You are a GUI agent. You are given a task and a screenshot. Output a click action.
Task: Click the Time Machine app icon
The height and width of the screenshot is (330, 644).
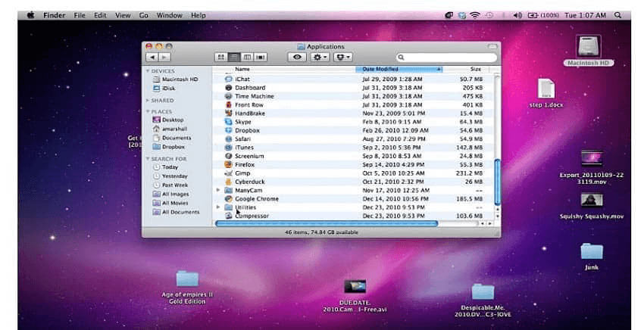pos(229,96)
